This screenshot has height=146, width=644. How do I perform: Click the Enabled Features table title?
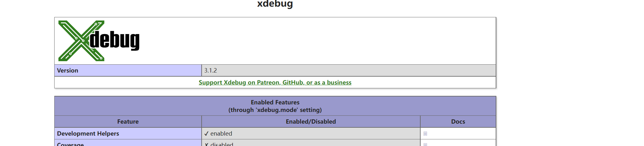(275, 102)
